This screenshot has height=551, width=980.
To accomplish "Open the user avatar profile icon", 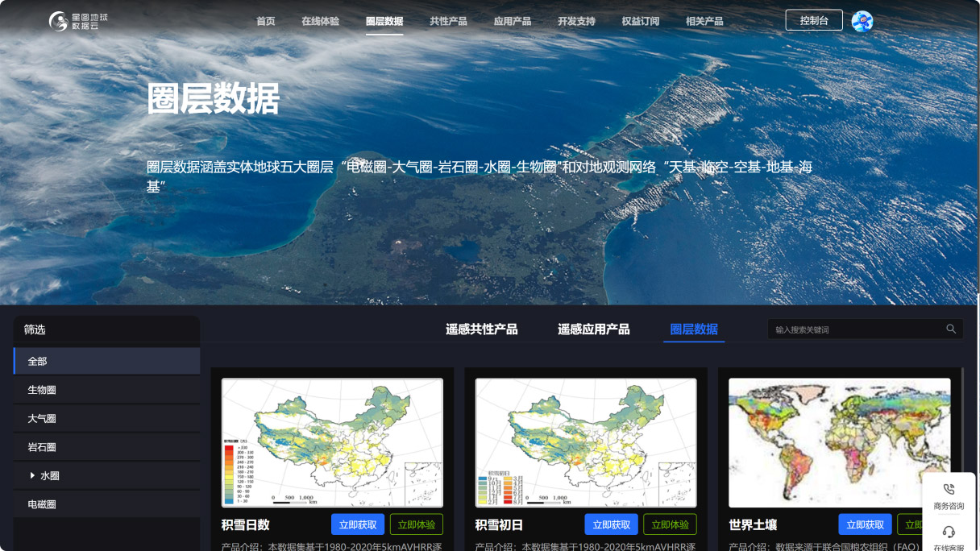I will (862, 21).
